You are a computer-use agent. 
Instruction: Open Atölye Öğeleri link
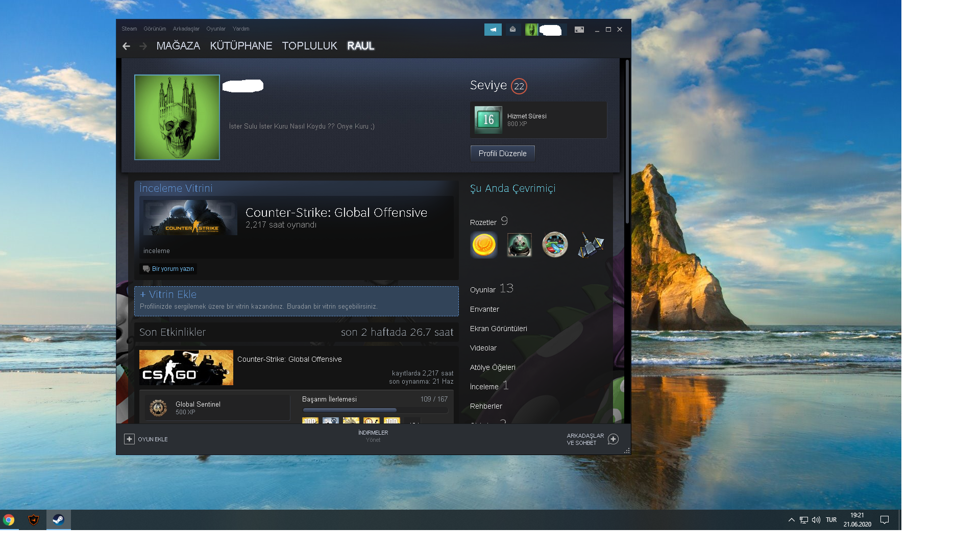coord(493,367)
